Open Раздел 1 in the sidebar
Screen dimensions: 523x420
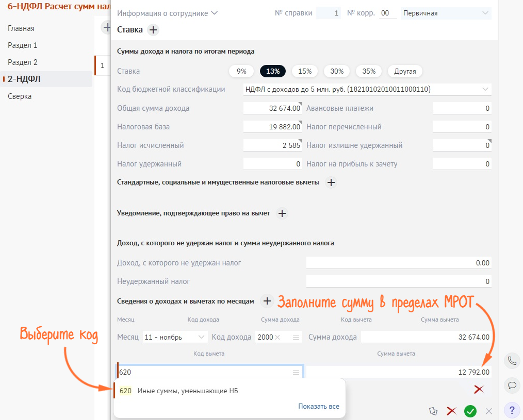click(x=23, y=45)
